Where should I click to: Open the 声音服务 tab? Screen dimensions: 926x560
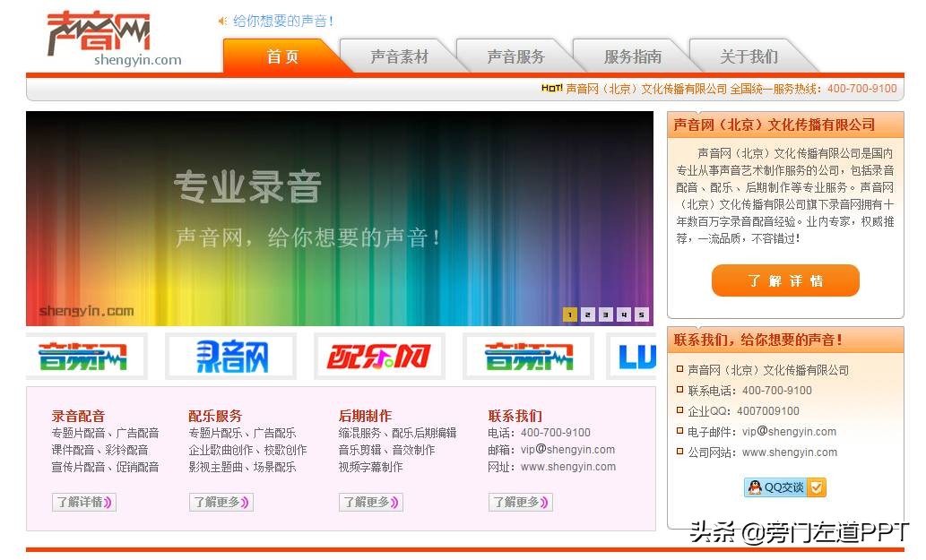(x=515, y=56)
